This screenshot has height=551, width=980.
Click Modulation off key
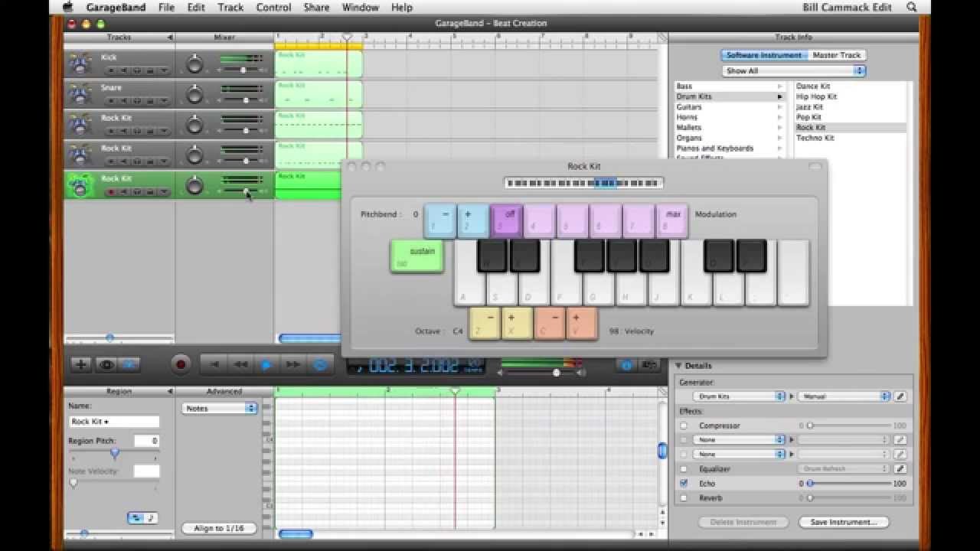click(x=506, y=220)
